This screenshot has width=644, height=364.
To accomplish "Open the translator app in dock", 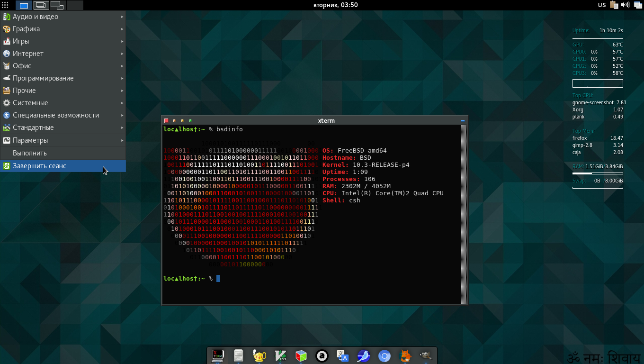I will [x=342, y=355].
